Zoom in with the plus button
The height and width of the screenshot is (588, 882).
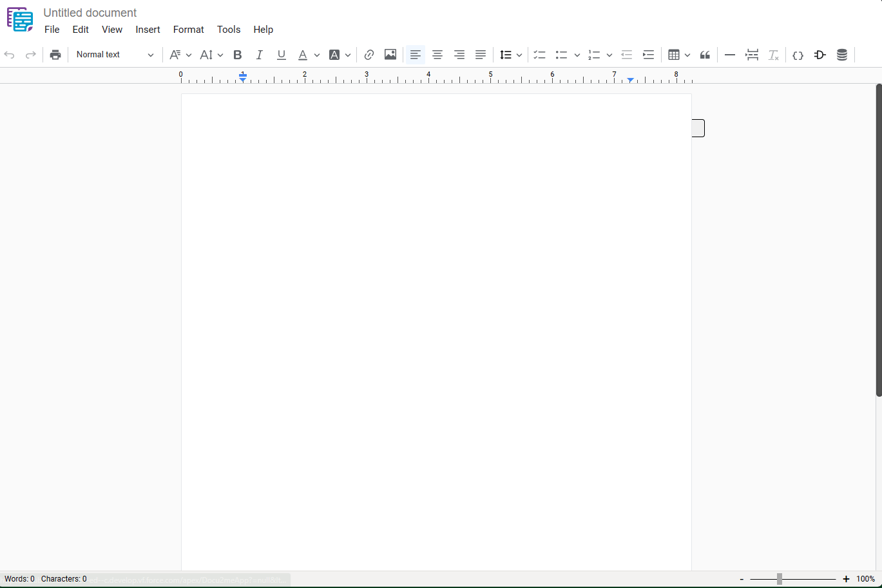click(846, 580)
